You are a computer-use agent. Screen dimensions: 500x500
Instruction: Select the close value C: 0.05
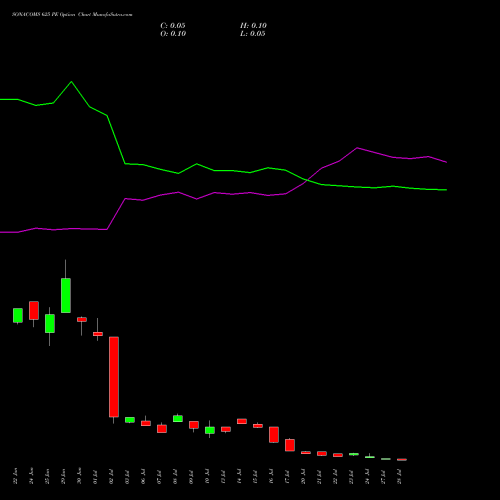click(173, 26)
